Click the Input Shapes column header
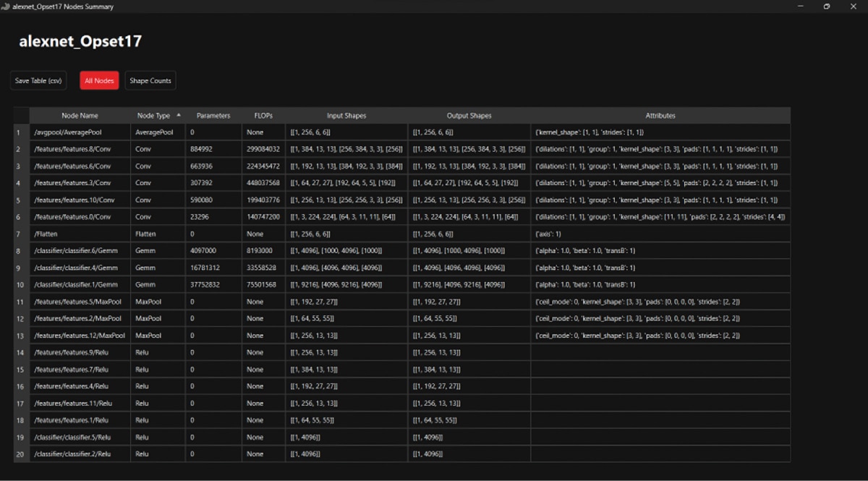 pos(346,116)
